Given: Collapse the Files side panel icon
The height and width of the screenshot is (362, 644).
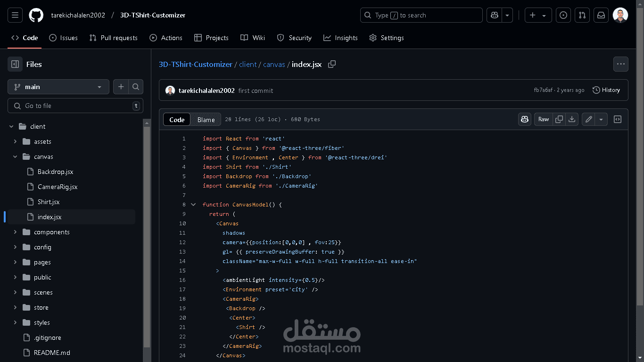Looking at the screenshot, I should pyautogui.click(x=15, y=64).
